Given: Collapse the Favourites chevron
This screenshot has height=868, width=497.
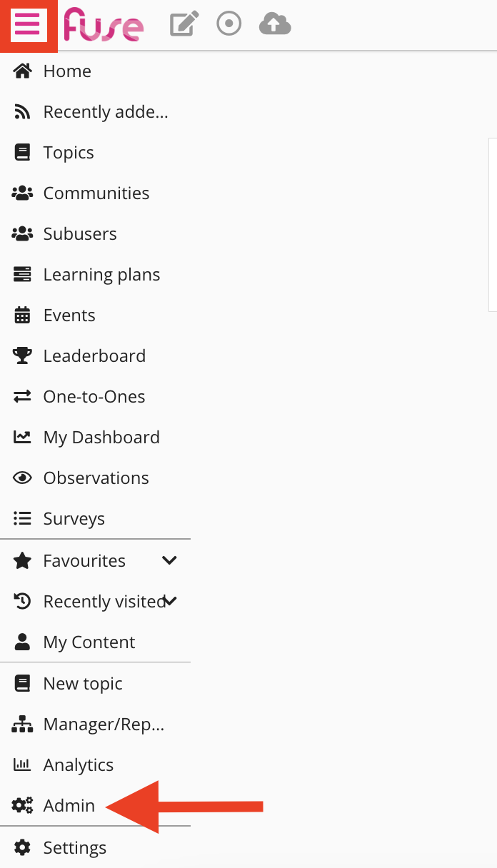Looking at the screenshot, I should 169,560.
